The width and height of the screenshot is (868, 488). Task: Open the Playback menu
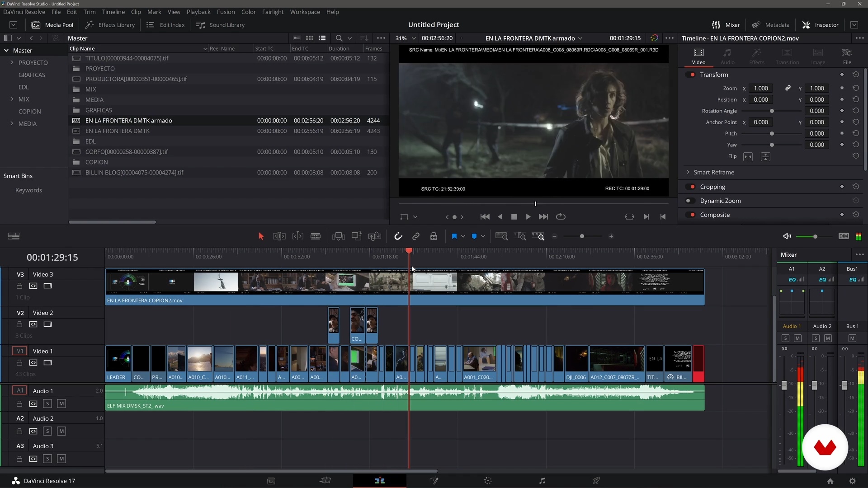pyautogui.click(x=198, y=12)
